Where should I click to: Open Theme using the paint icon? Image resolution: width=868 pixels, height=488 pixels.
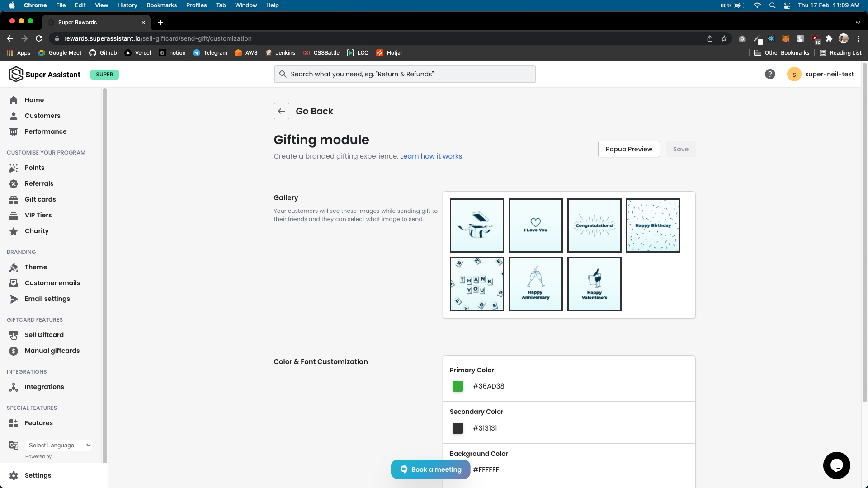click(14, 267)
